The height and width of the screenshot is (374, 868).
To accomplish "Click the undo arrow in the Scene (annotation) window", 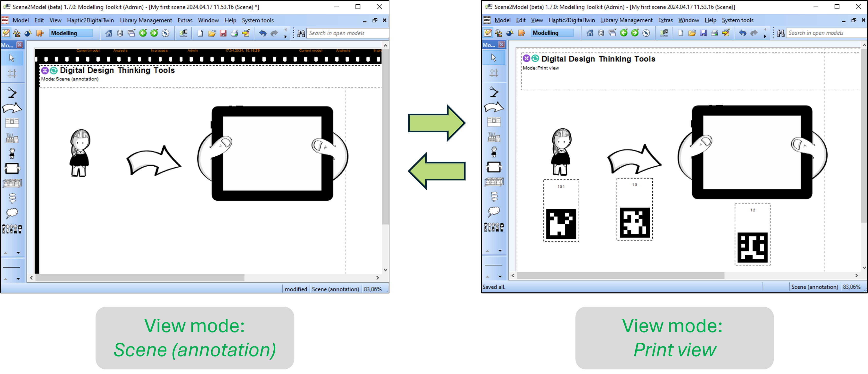I will pos(263,33).
